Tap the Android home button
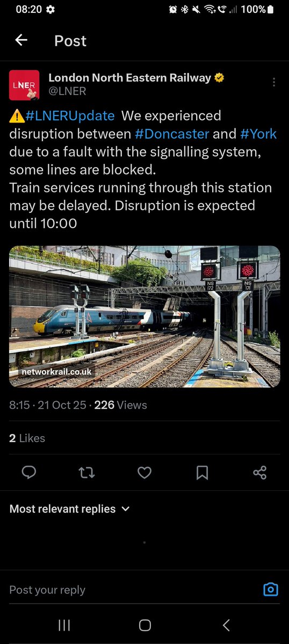This screenshot has height=644, width=289. pyautogui.click(x=144, y=625)
